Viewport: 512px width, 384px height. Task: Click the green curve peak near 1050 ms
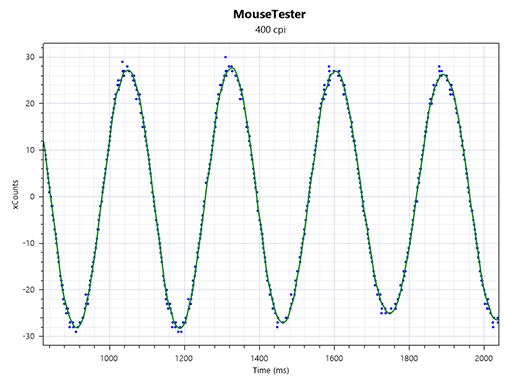pyautogui.click(x=128, y=70)
